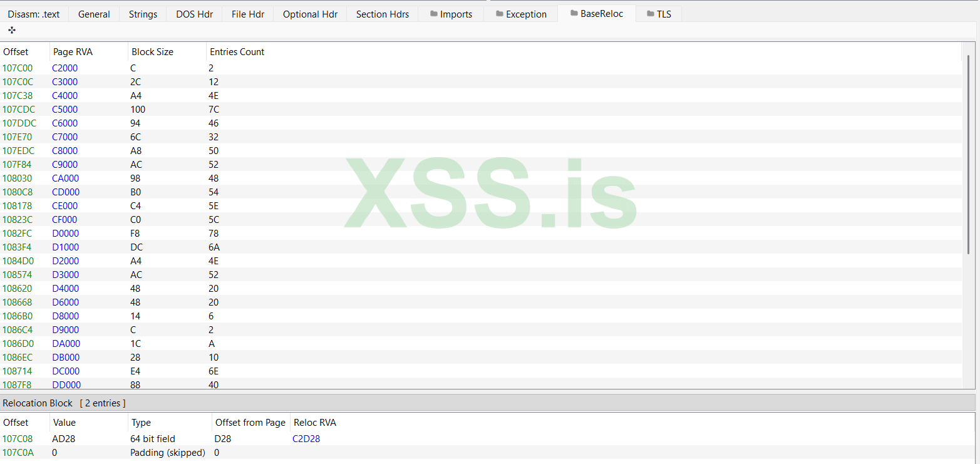Switch to the Strings tab
980x464 pixels.
(x=143, y=13)
